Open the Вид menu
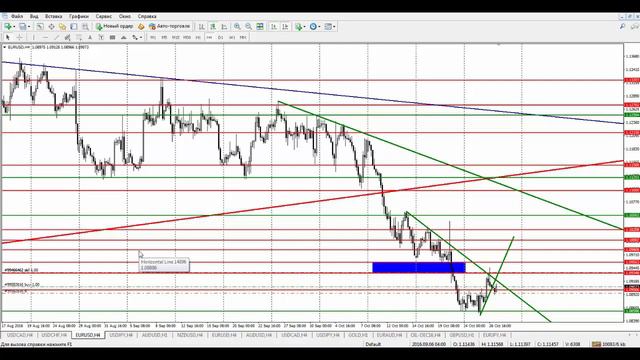 pyautogui.click(x=34, y=16)
